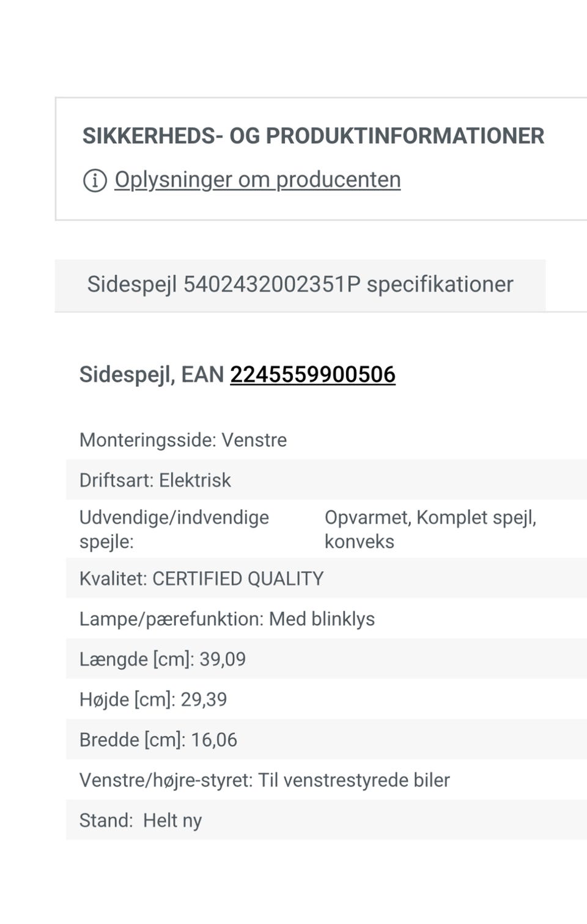
Task: Click the 'CERTIFIED QUALITY' value text
Action: [x=238, y=579]
